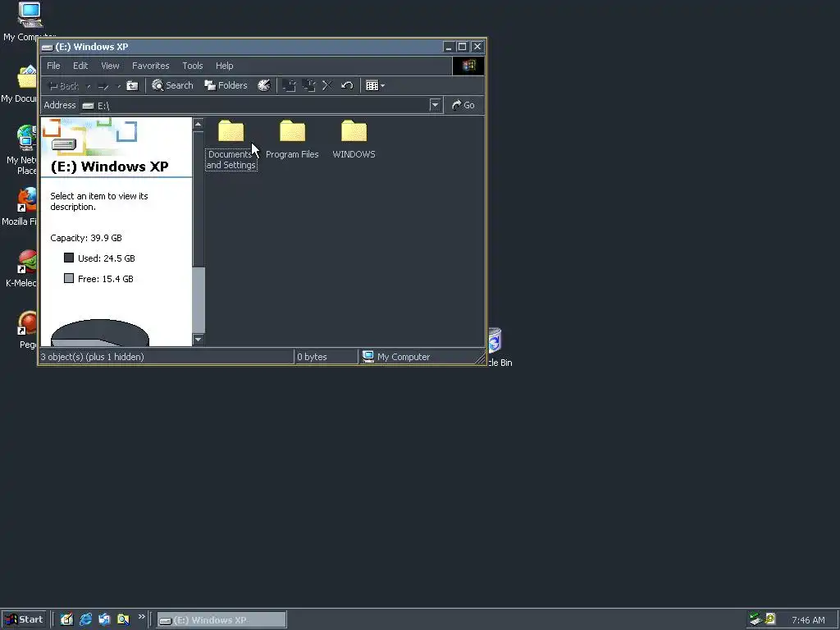Click the disk usage pie chart
The width and height of the screenshot is (840, 630).
coord(99,333)
